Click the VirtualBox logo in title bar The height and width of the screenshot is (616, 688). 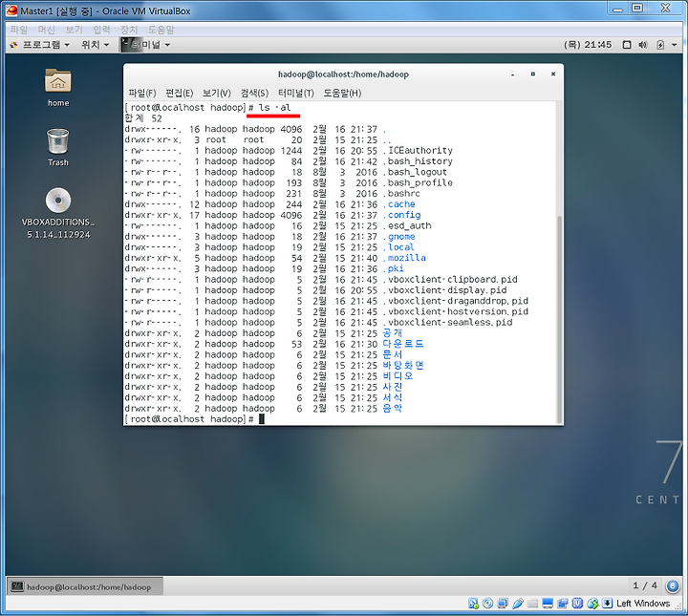point(11,11)
